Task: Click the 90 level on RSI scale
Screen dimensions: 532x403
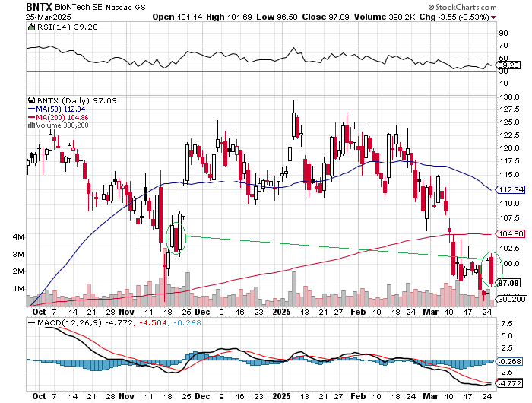Action: pyautogui.click(x=503, y=33)
